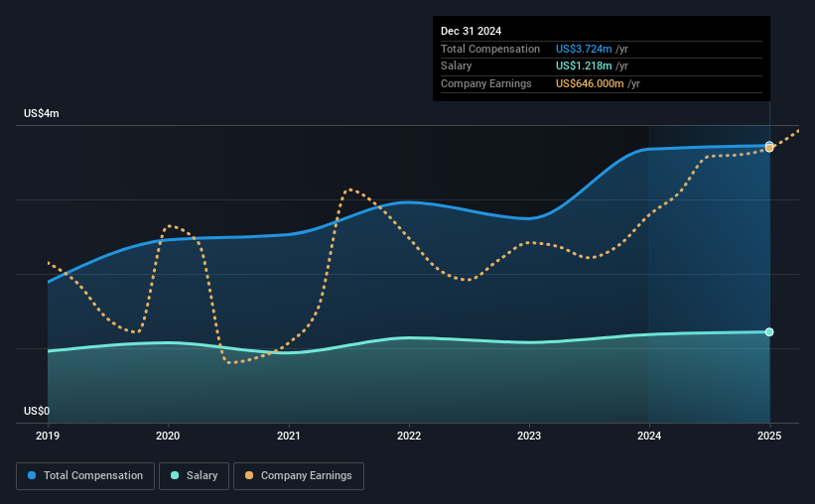Click the Dec 31 2024 tooltip date
This screenshot has height=504, width=815.
(471, 31)
